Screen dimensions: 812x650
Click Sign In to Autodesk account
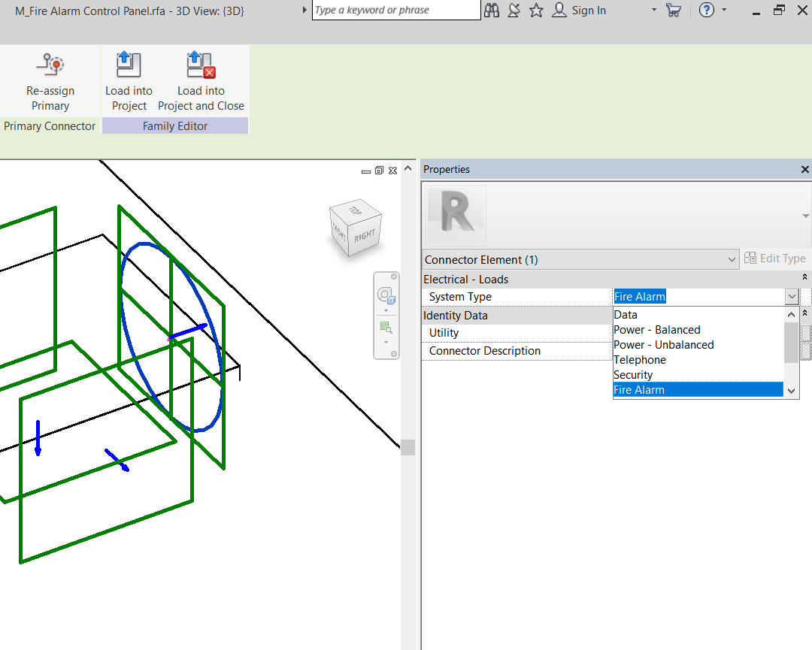coord(580,11)
